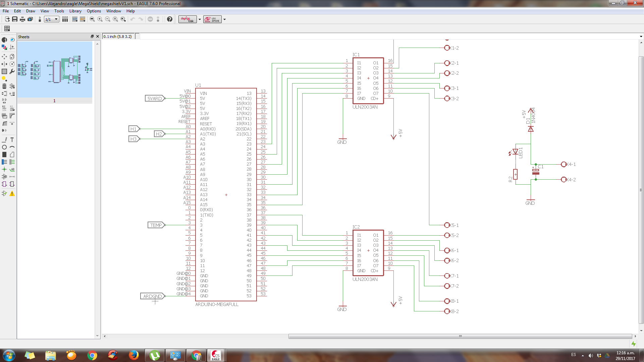Open the Tools menu

click(x=59, y=11)
